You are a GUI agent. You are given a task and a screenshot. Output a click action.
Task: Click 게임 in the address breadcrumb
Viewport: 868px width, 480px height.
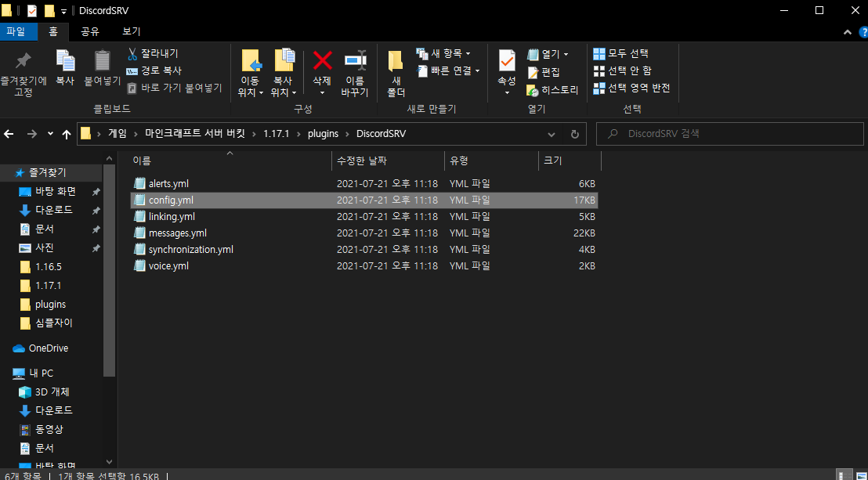click(x=117, y=134)
